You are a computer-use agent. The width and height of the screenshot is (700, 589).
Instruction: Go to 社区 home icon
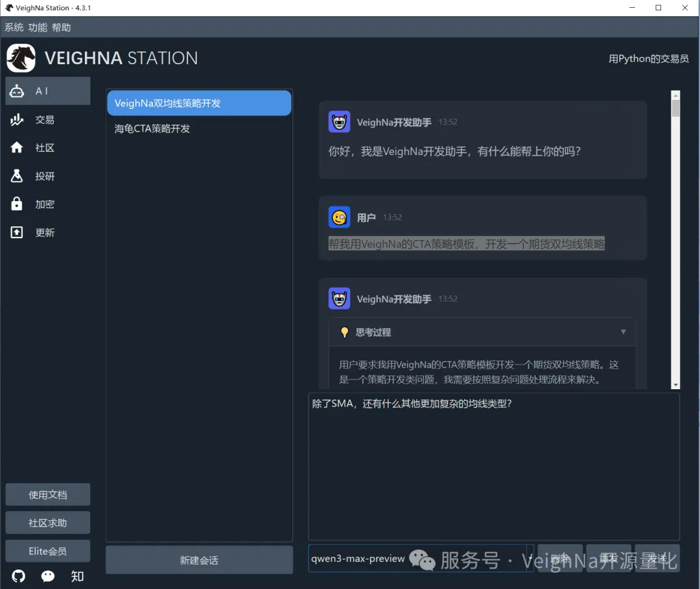17,148
